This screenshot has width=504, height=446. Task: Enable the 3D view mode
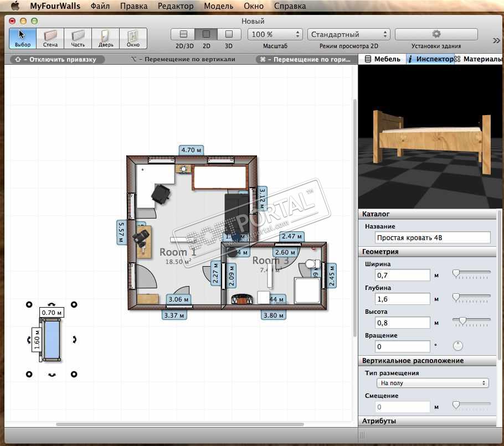228,34
